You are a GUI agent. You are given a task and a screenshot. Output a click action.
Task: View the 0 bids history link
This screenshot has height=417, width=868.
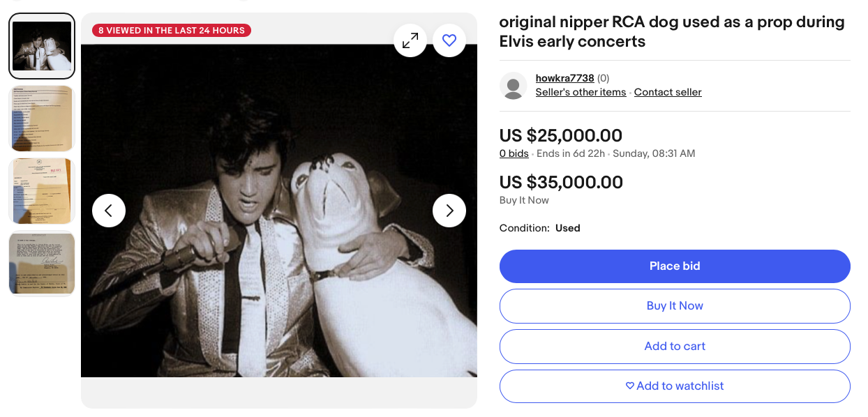click(514, 153)
